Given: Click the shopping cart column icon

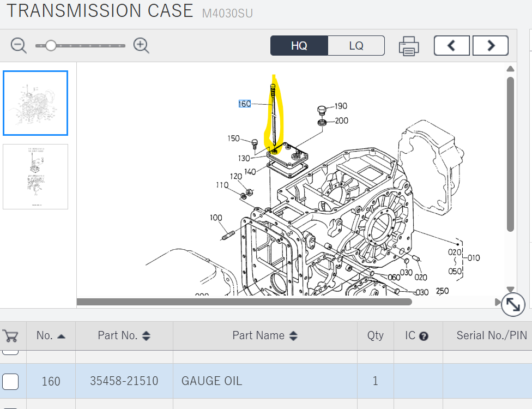Looking at the screenshot, I should (x=10, y=335).
